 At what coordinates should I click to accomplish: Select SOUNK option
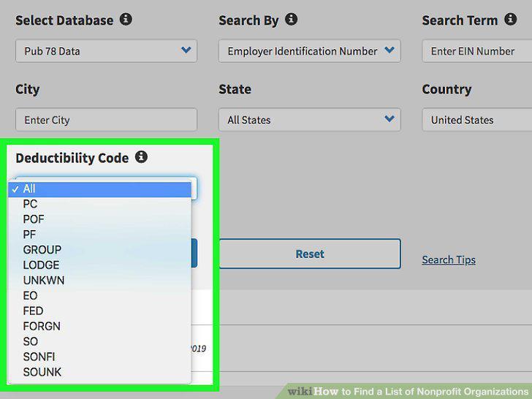[x=99, y=372]
